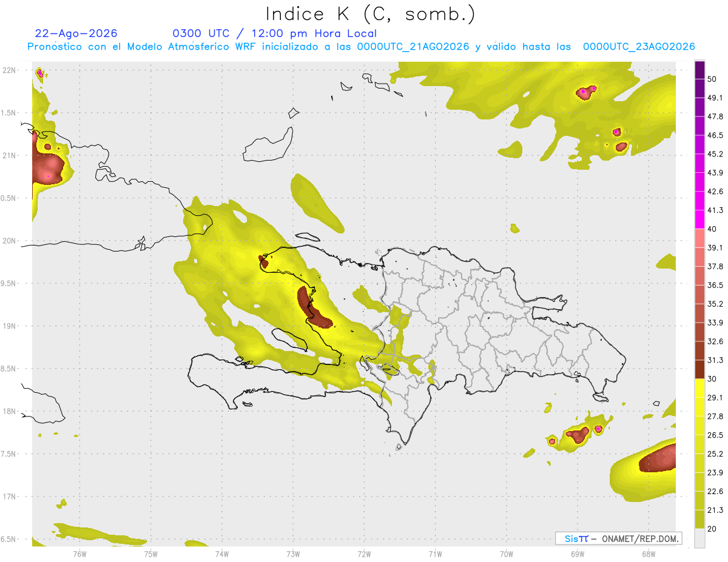Click the "SisTT - ONAMET/REP.DOM." label
Screen dimensions: 728x562
[x=619, y=538]
